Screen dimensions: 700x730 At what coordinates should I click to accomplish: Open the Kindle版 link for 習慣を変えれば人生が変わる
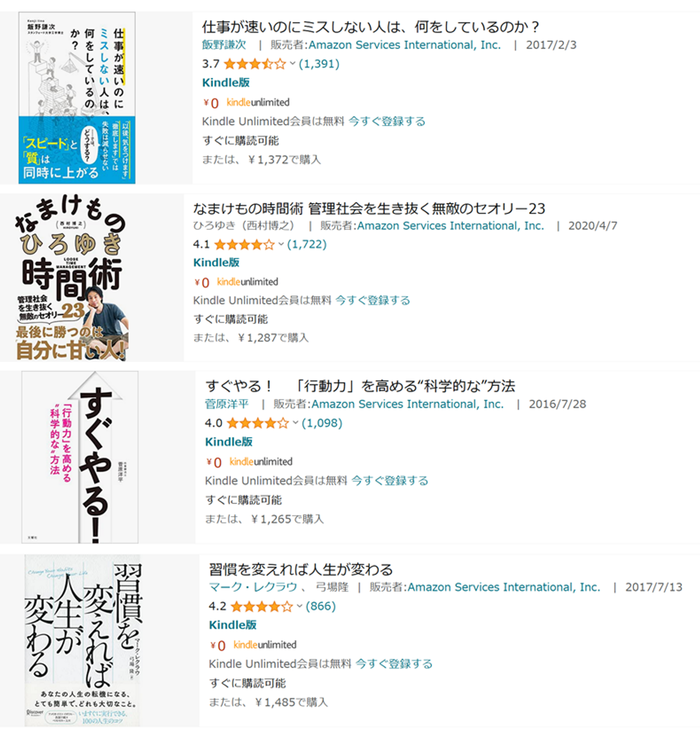click(x=233, y=625)
